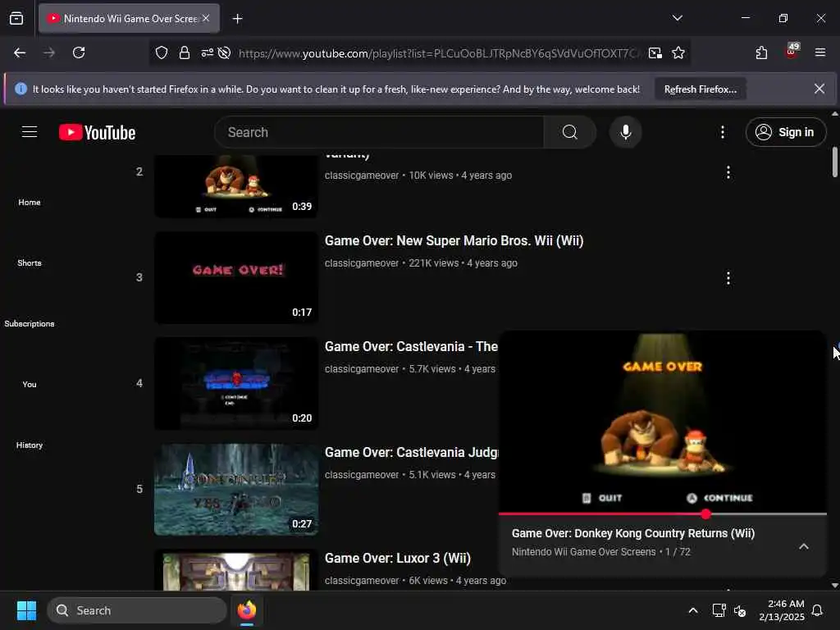Click the YouTube logo
The width and height of the screenshot is (840, 630).
[x=97, y=132]
